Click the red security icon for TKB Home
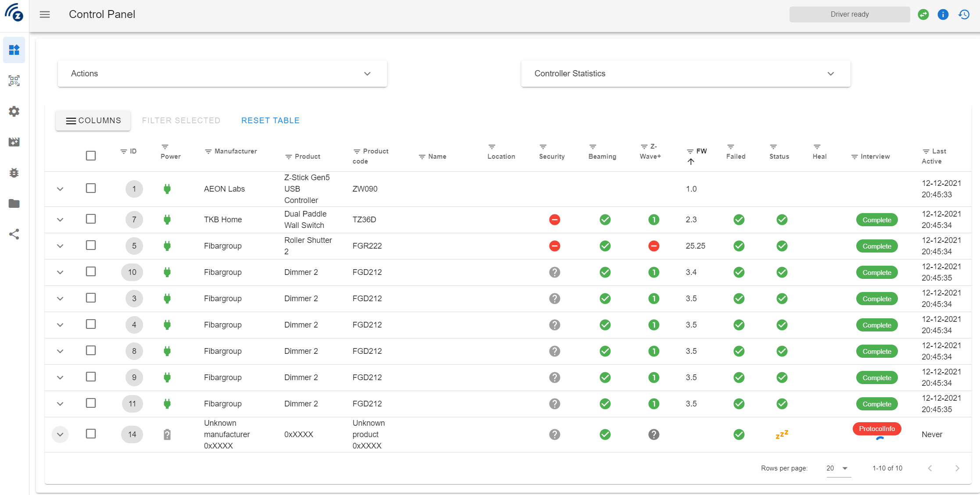980x495 pixels. coord(554,220)
